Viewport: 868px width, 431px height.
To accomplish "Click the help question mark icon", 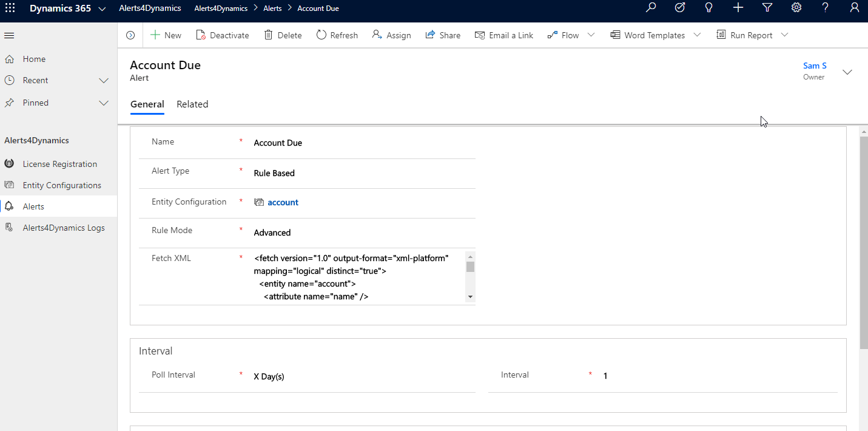I will (x=825, y=8).
